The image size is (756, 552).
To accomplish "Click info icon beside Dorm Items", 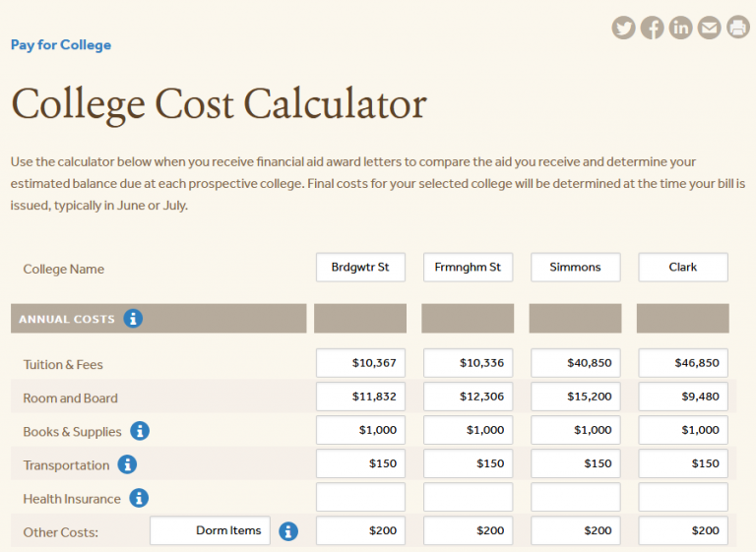I will [x=288, y=531].
